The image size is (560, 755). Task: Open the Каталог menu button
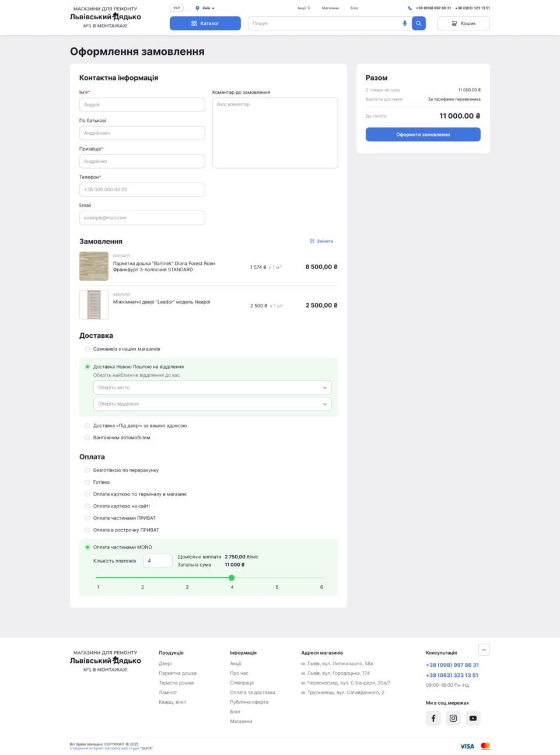coord(205,23)
